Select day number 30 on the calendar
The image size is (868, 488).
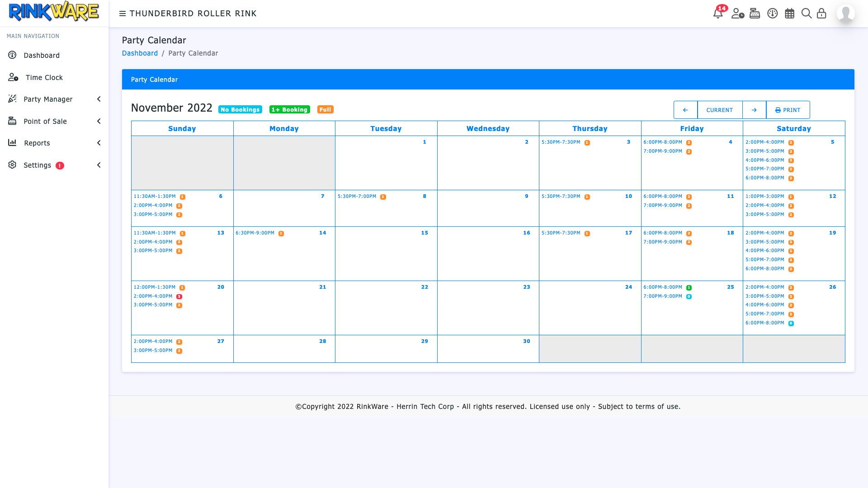(x=527, y=341)
